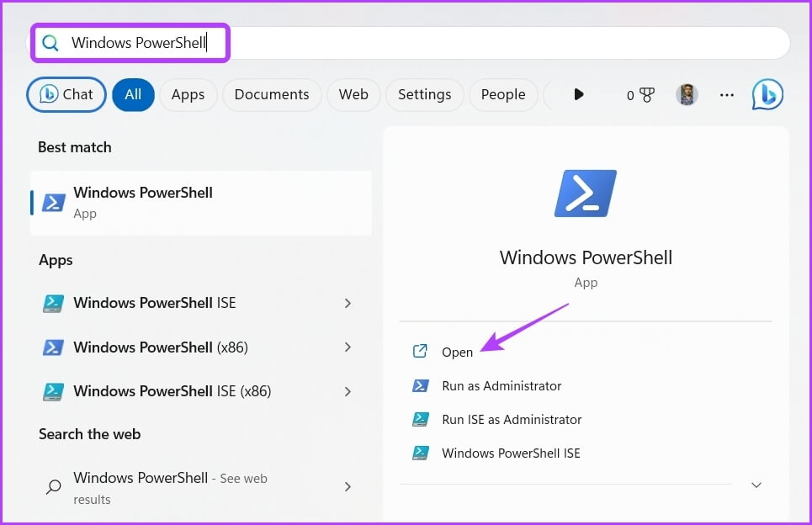Expand Windows PowerShell (x86) chevron
Viewport: 812px width, 525px height.
click(348, 347)
